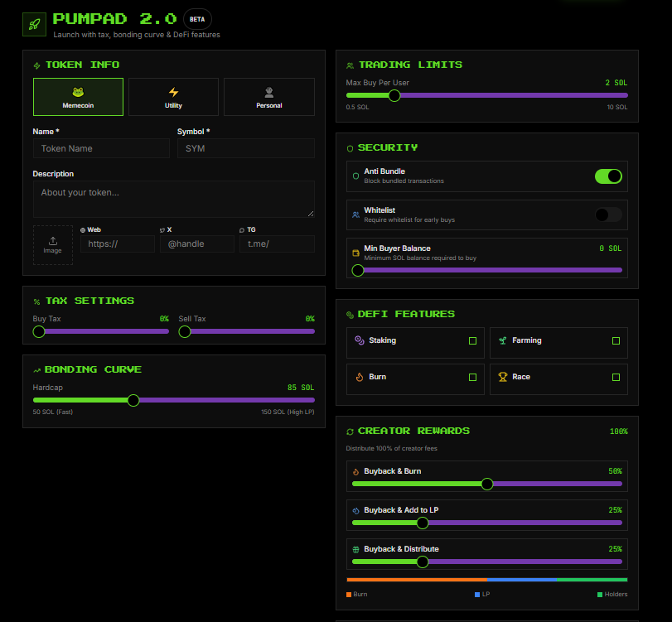
Task: Click the Utility lightning bolt icon
Action: 173,92
